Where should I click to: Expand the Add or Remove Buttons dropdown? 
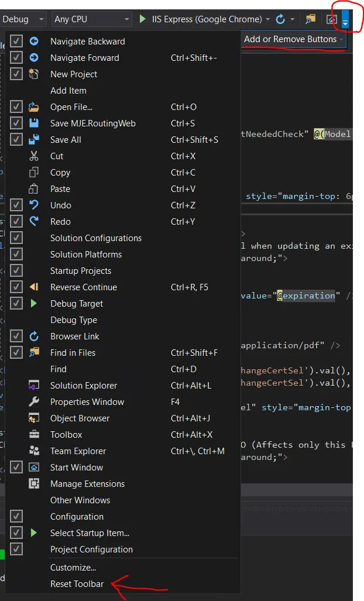pyautogui.click(x=294, y=39)
